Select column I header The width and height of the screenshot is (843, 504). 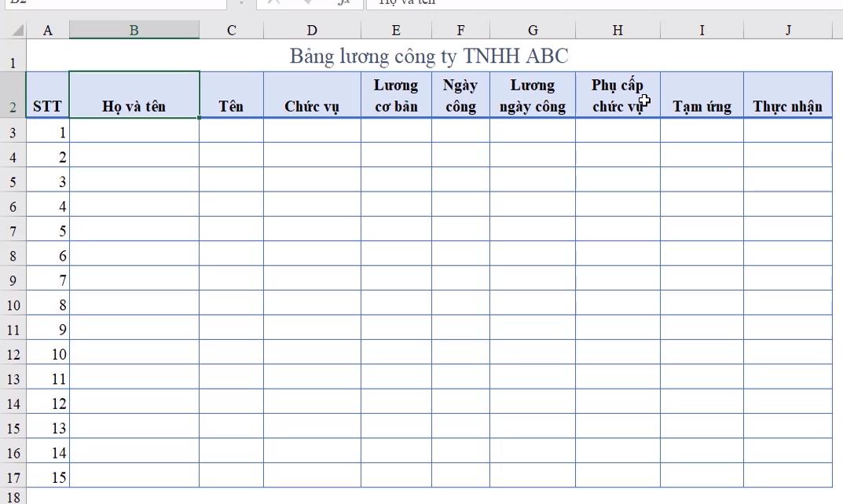point(702,30)
